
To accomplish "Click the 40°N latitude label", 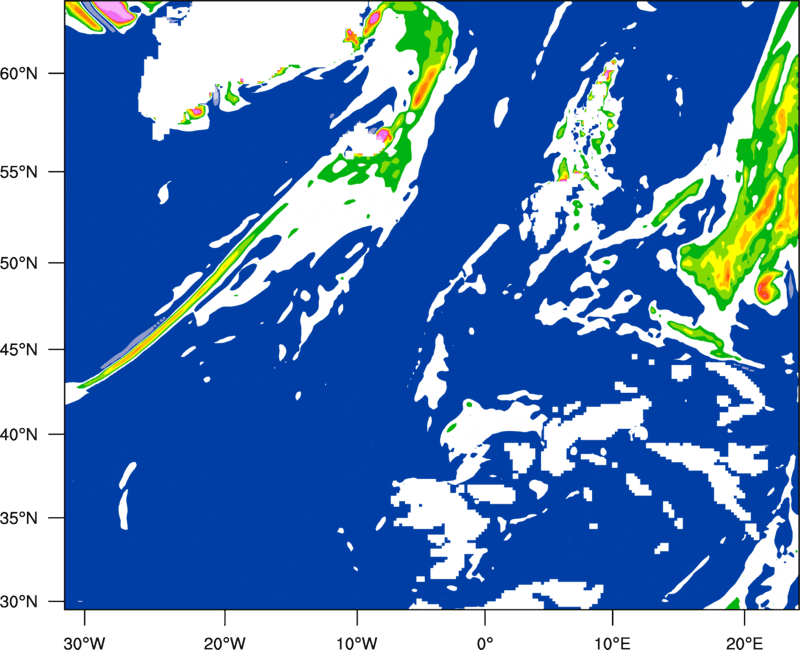I will pos(19,435).
